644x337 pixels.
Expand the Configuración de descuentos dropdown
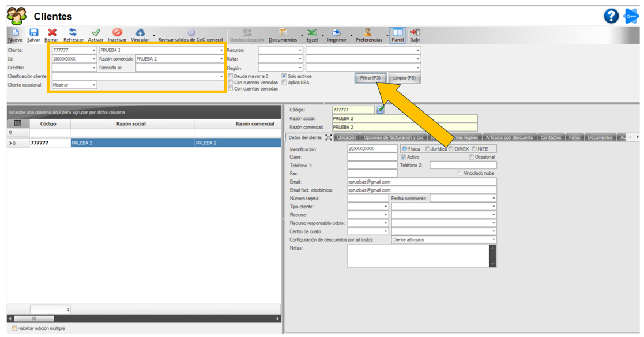[x=494, y=239]
